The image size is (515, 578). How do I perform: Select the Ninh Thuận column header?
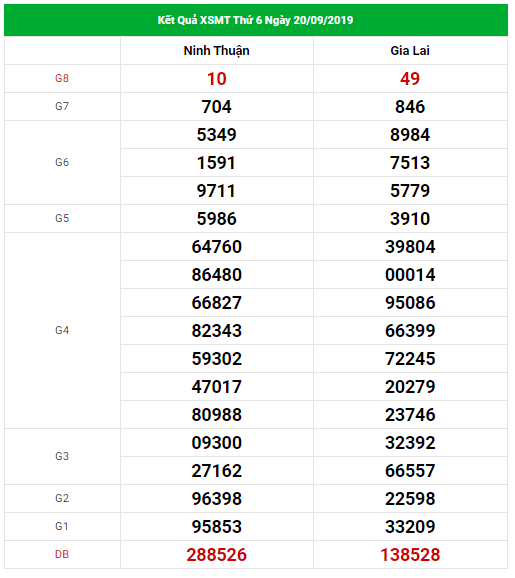click(217, 51)
